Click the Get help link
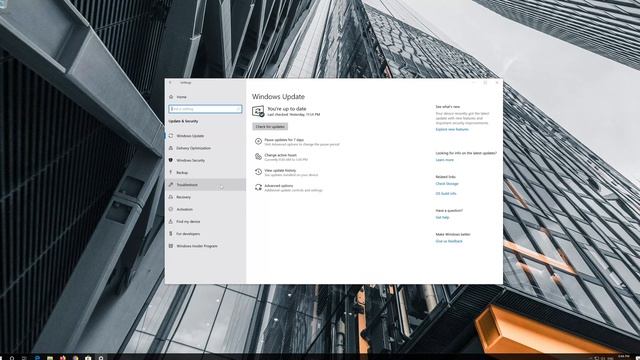640x360 pixels. 442,218
